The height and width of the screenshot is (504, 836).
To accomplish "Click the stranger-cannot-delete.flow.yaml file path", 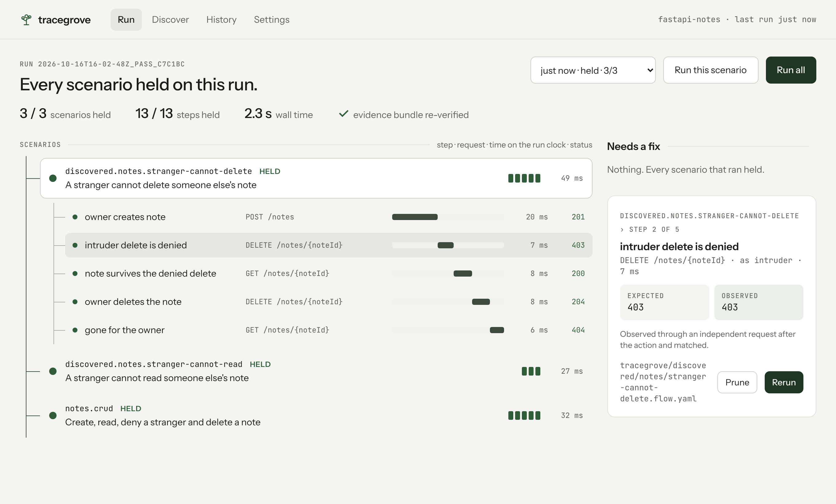I will (663, 382).
